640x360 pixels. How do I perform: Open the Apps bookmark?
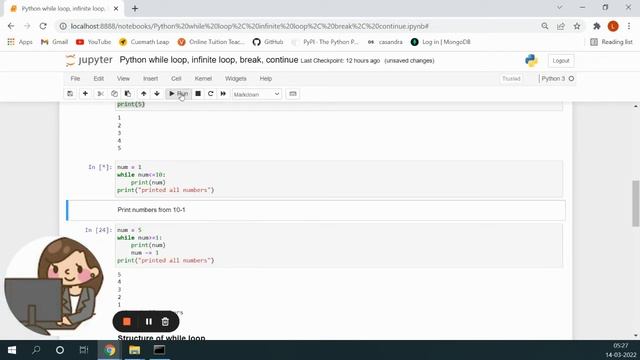20,42
